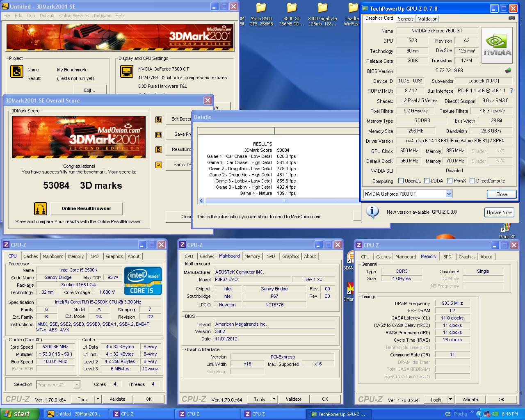Click the edit description icon in score window

click(x=159, y=120)
